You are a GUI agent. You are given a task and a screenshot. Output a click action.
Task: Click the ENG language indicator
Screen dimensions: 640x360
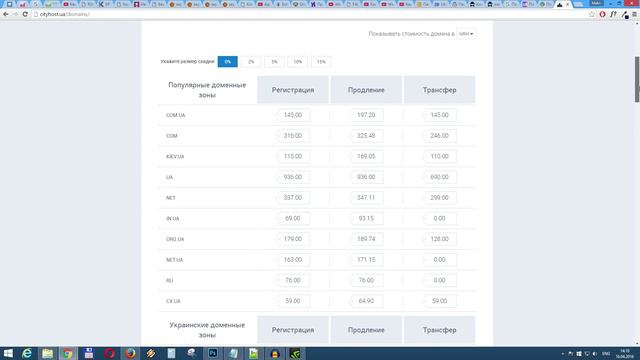pos(606,353)
